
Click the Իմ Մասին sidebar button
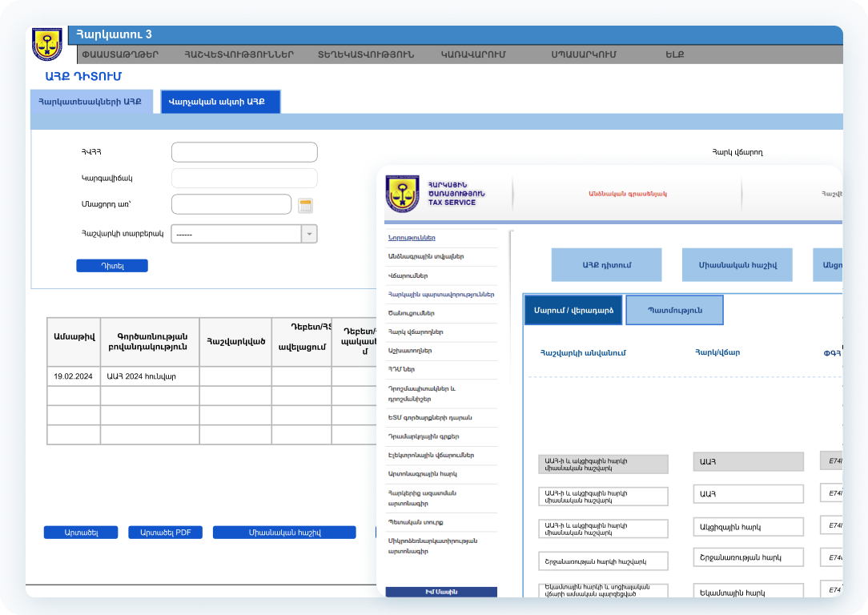[441, 592]
